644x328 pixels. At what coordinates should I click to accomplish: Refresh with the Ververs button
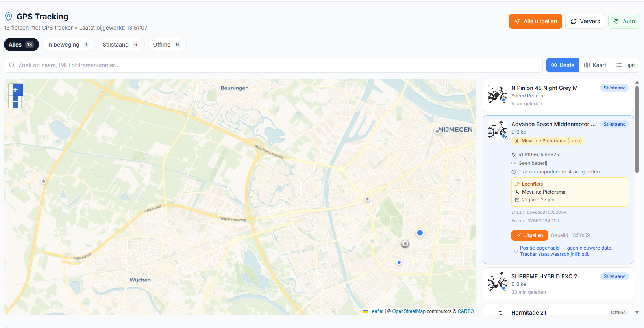[585, 21]
